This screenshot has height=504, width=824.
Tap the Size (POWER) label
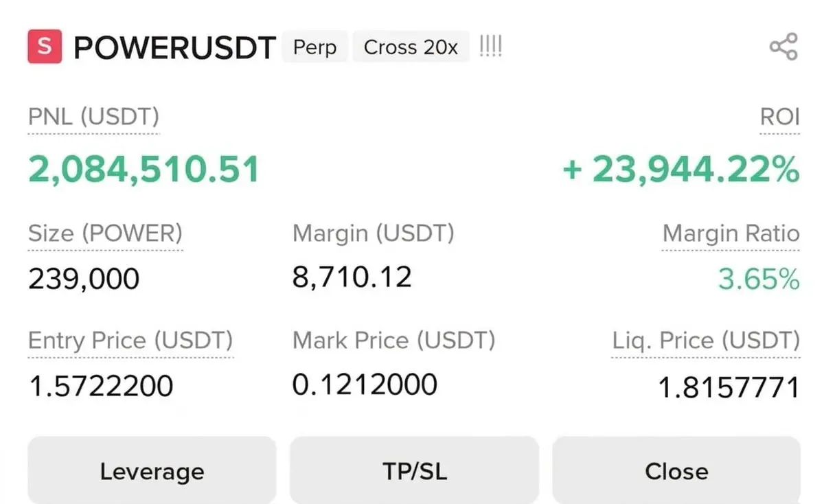(105, 234)
